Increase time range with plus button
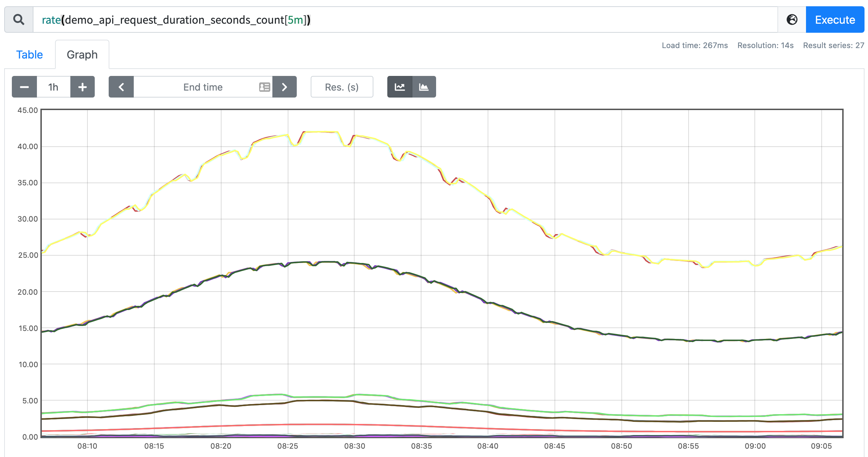 83,87
